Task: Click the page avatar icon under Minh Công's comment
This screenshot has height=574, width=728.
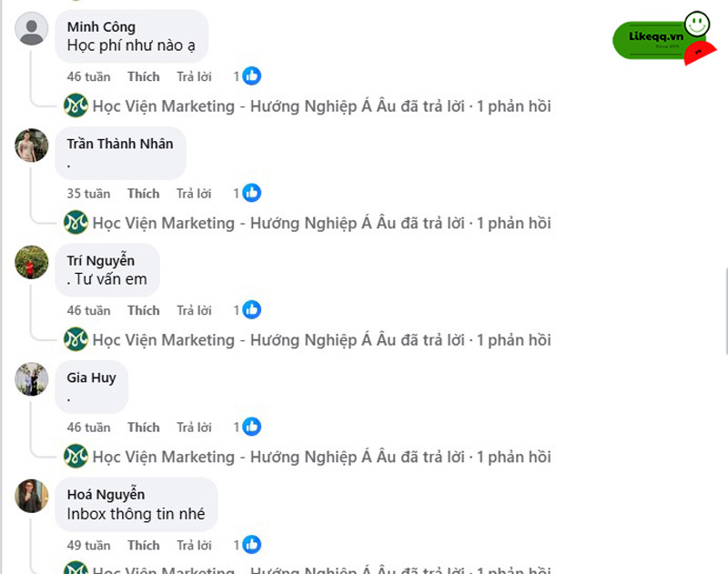Action: tap(76, 106)
